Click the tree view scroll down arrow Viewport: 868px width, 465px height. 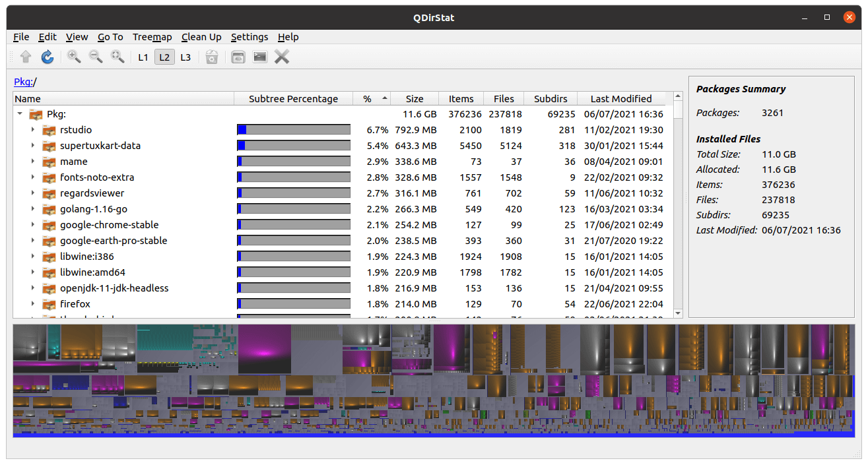click(678, 313)
